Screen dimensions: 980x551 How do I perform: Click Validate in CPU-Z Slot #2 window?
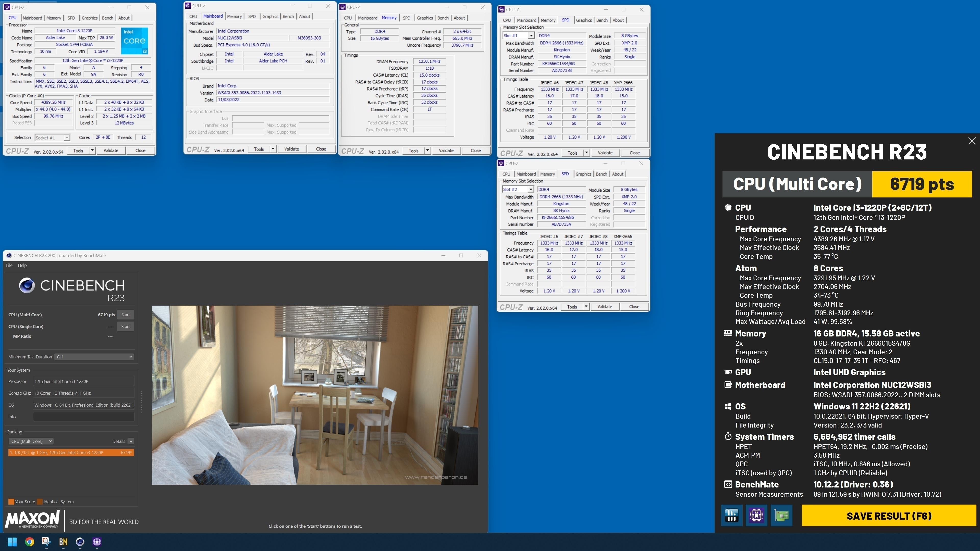605,306
